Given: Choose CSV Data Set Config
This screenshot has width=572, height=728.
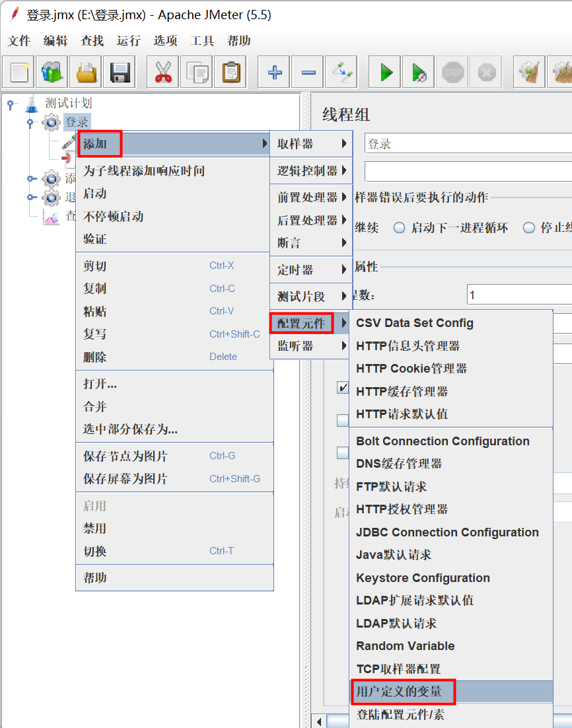Looking at the screenshot, I should click(451, 323).
